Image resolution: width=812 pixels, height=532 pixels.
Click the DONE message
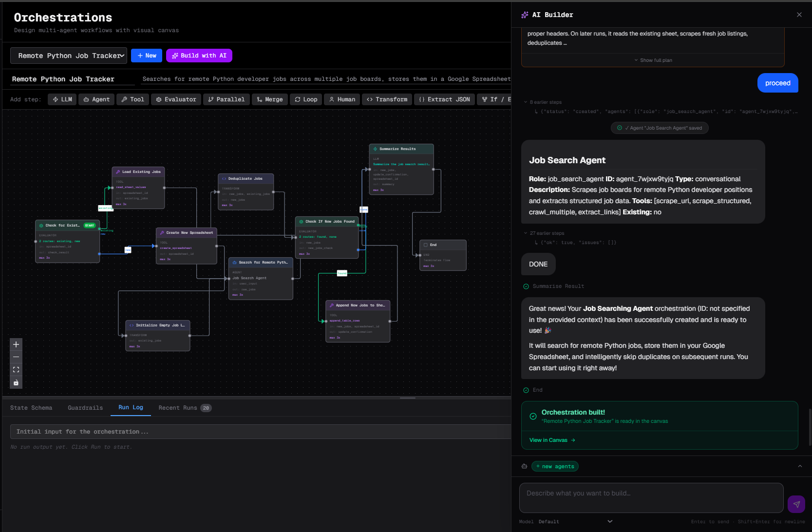point(538,264)
